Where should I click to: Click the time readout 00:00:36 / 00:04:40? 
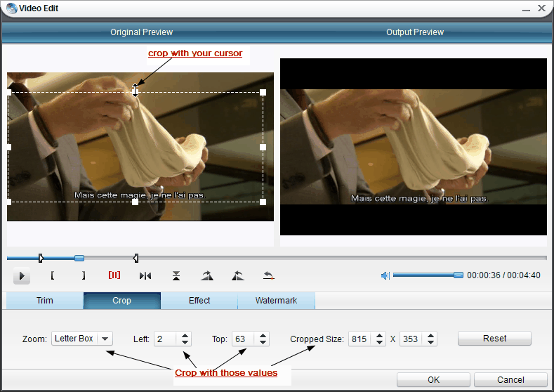(x=503, y=275)
